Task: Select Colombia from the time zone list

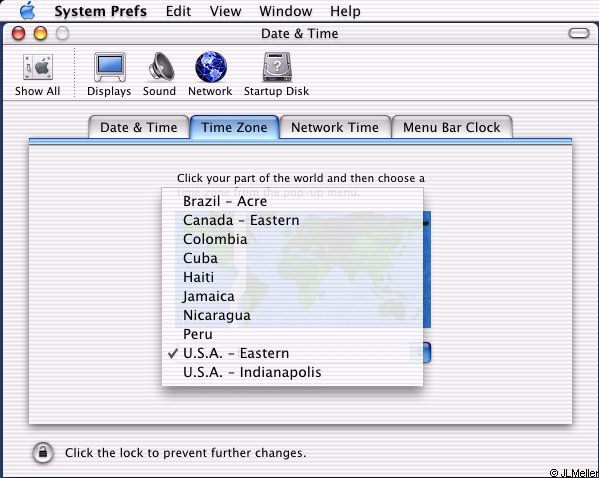Action: coord(292,239)
